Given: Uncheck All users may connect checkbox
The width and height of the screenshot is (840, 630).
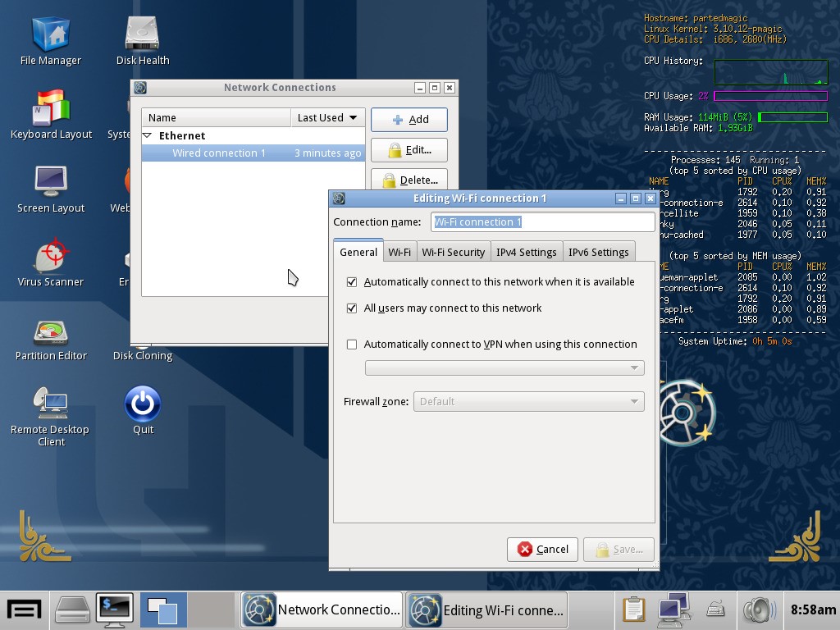Looking at the screenshot, I should (352, 308).
